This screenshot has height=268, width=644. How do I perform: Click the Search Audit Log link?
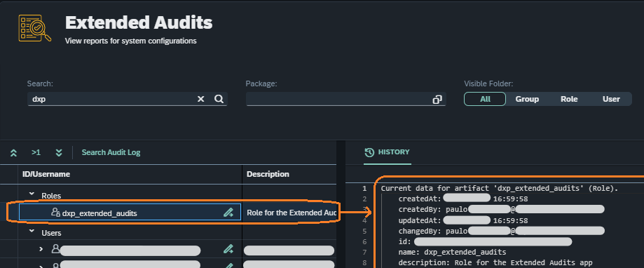pyautogui.click(x=111, y=152)
